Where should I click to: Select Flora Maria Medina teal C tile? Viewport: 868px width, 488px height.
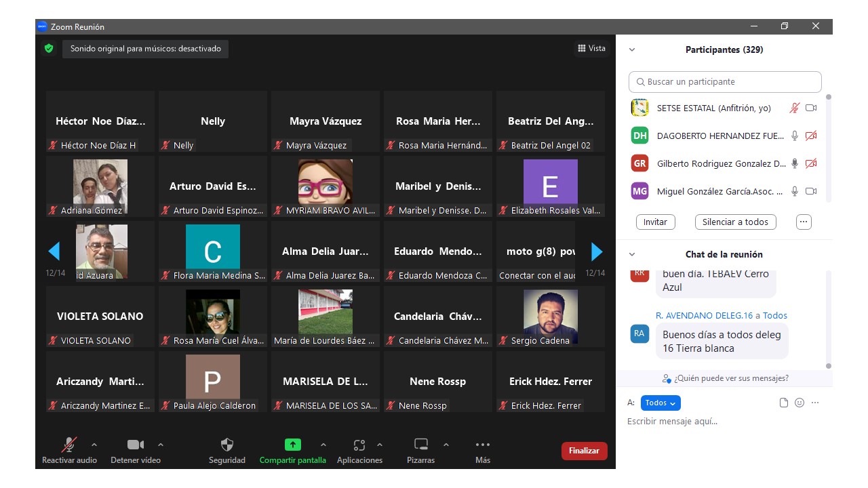pyautogui.click(x=213, y=251)
